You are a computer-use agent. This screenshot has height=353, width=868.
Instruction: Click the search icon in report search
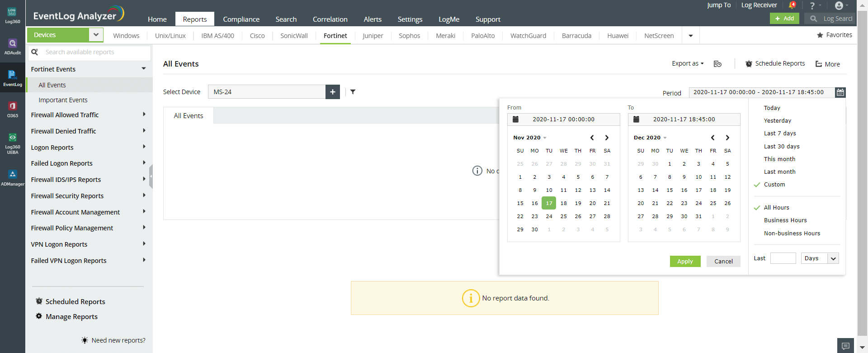coord(34,52)
